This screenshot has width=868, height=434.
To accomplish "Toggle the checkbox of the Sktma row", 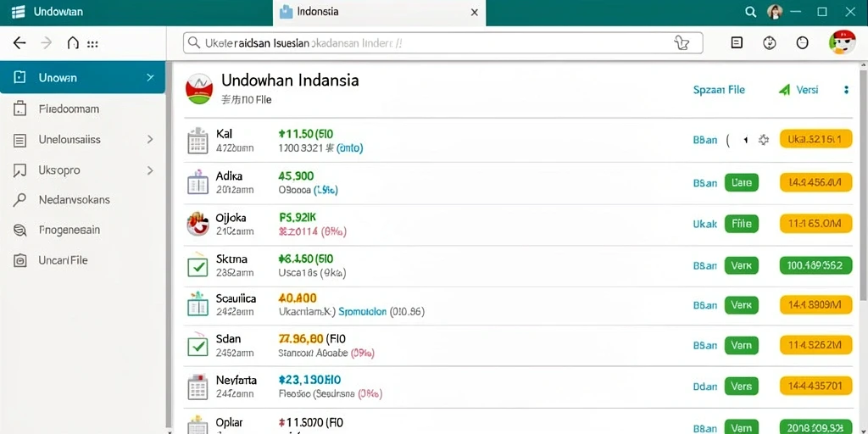I will click(198, 267).
